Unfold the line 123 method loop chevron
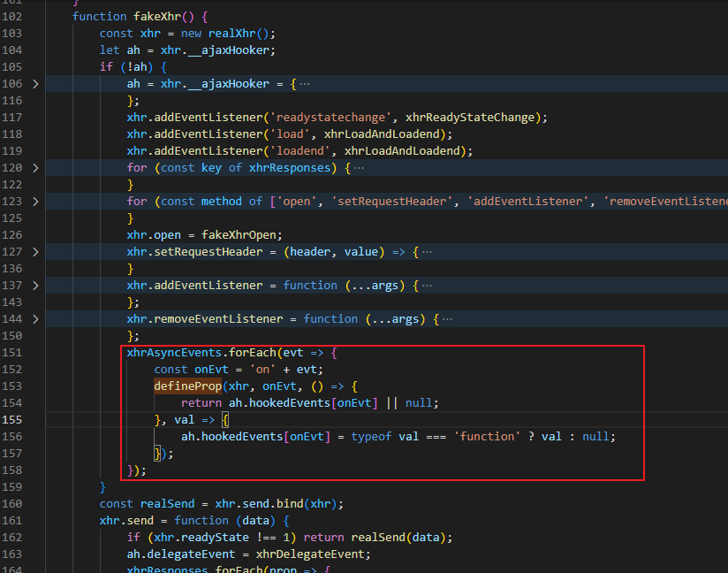This screenshot has height=573, width=728. click(x=35, y=202)
